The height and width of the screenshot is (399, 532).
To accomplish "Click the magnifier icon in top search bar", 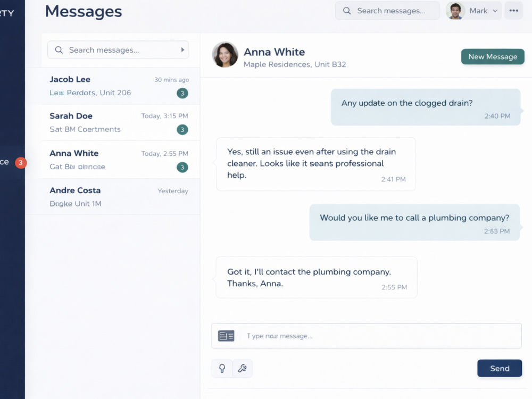I will click(347, 11).
